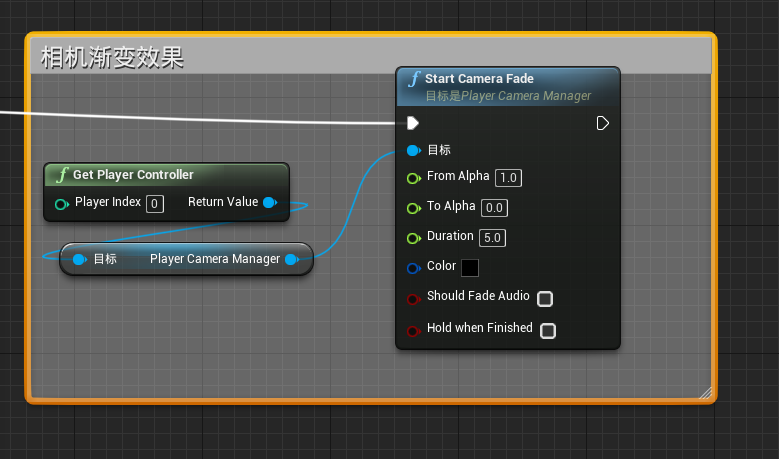Click the 目标 pin on Start Camera Fade
The width and height of the screenshot is (779, 459).
click(413, 150)
